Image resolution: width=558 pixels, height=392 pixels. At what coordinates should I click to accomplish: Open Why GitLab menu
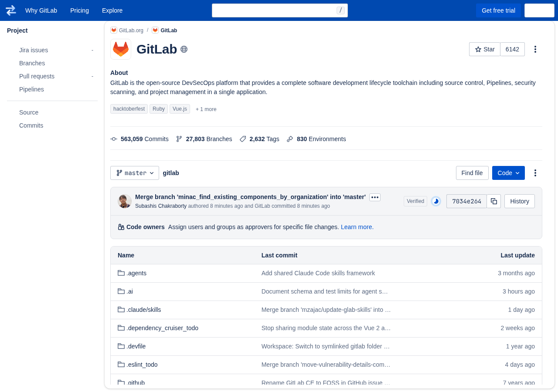[41, 10]
